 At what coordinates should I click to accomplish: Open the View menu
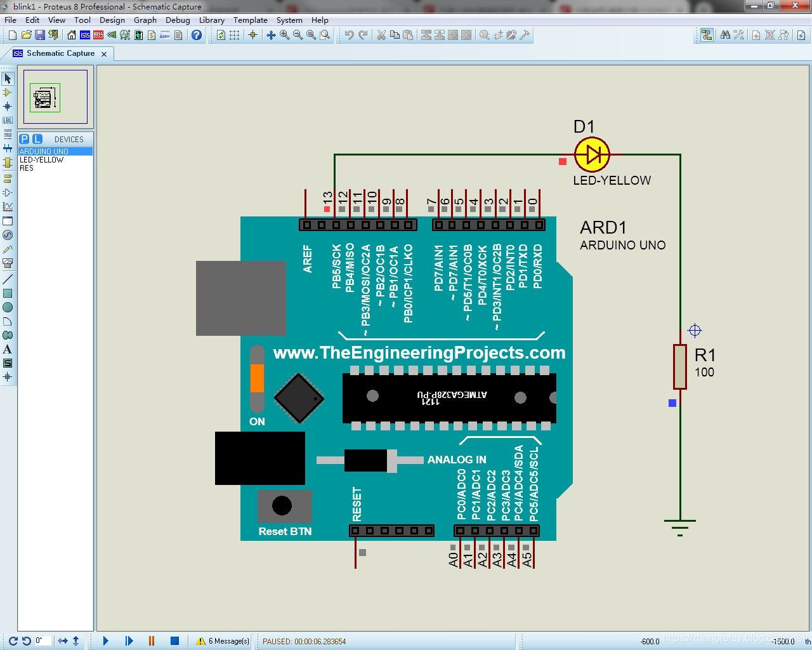tap(57, 20)
